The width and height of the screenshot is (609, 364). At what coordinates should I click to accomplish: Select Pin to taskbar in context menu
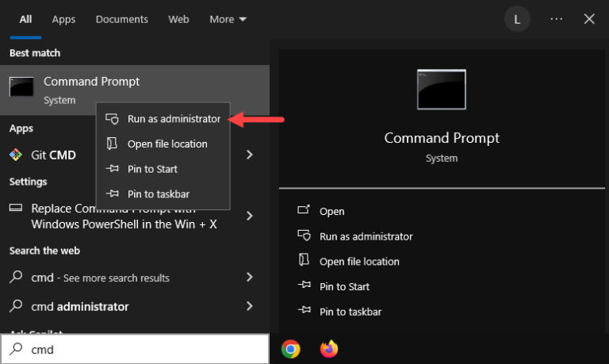[x=158, y=193]
